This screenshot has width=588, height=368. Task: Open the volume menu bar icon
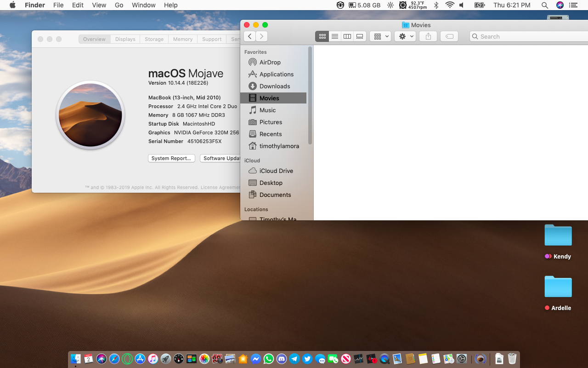(x=462, y=5)
